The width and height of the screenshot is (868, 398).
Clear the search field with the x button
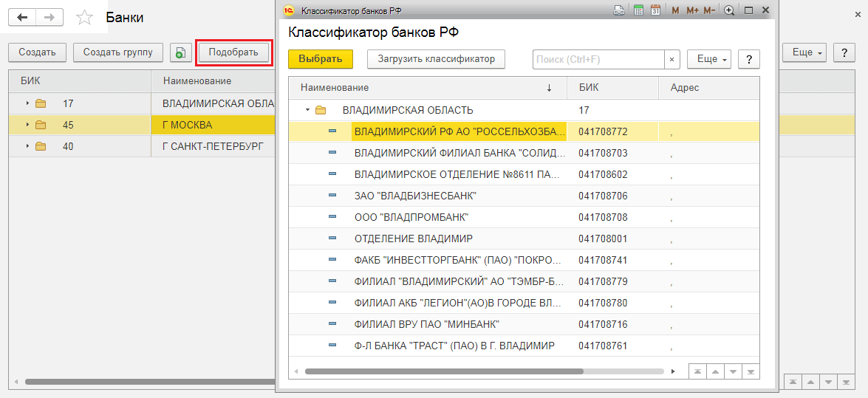click(672, 59)
